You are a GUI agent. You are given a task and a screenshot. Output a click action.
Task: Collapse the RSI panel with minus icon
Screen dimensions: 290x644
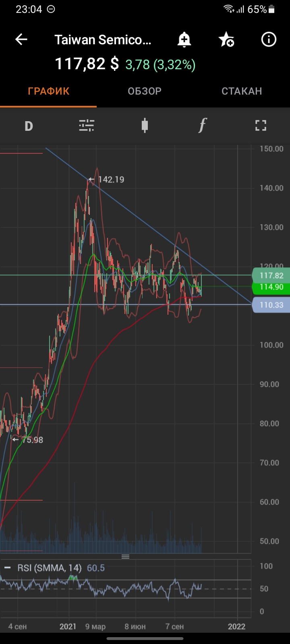tap(7, 568)
